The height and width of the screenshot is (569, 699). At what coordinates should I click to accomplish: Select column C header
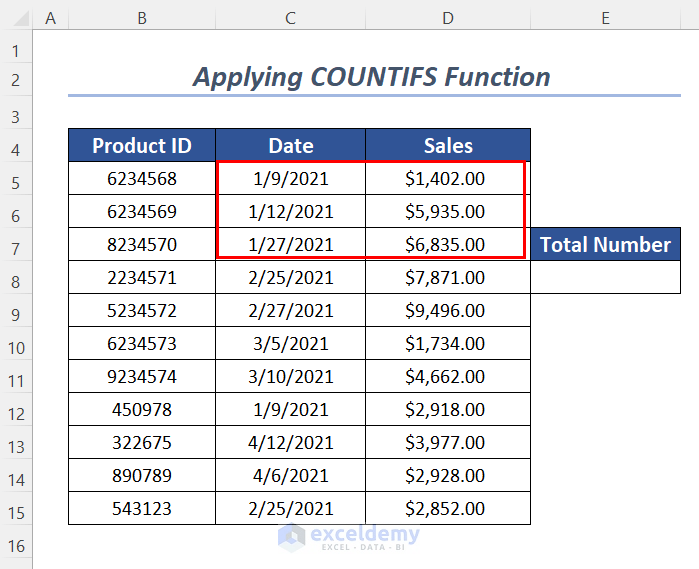(290, 19)
